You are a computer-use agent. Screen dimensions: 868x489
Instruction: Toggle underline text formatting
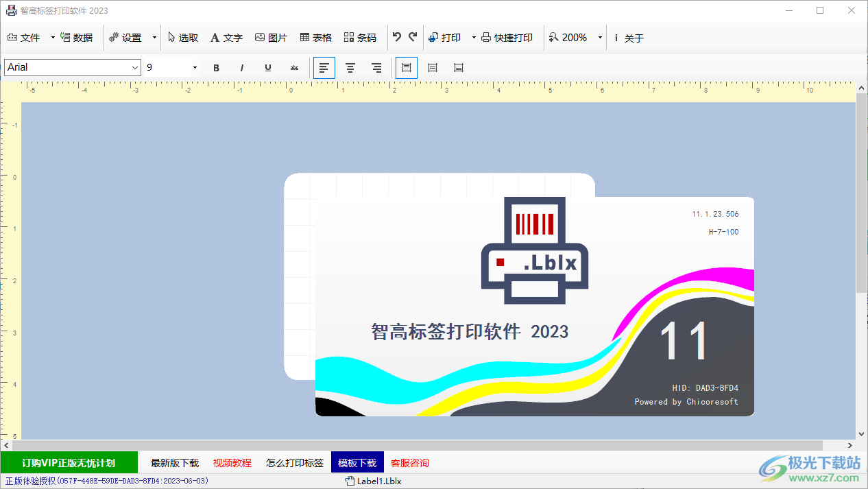[268, 68]
